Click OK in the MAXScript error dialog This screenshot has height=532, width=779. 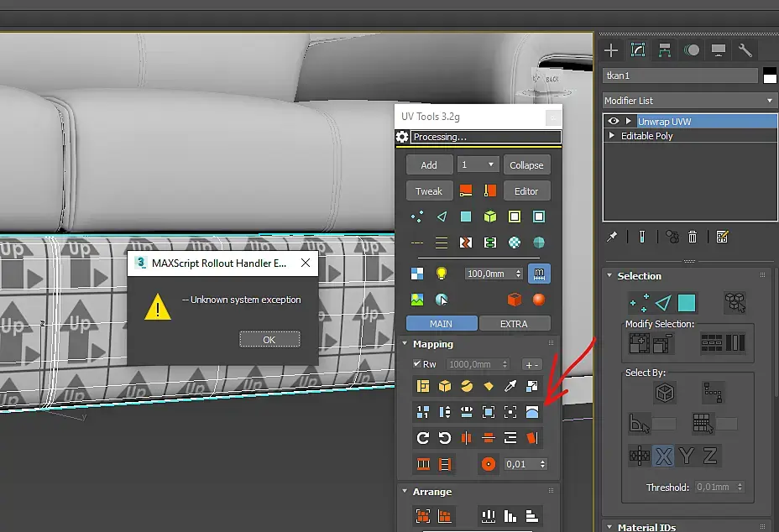click(269, 339)
